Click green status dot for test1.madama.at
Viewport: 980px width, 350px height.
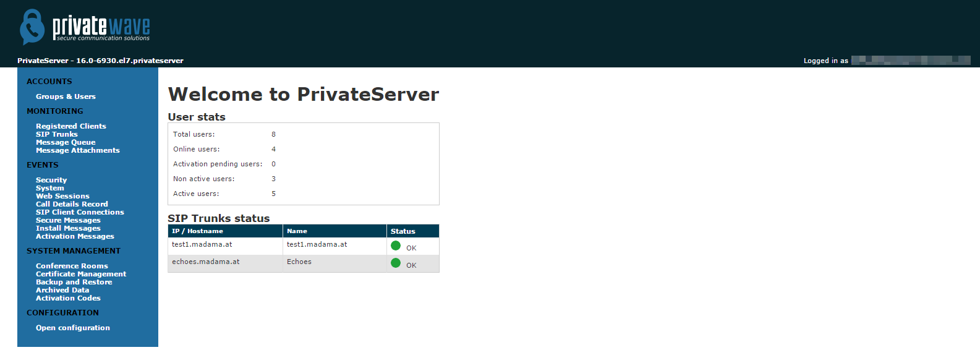point(396,245)
